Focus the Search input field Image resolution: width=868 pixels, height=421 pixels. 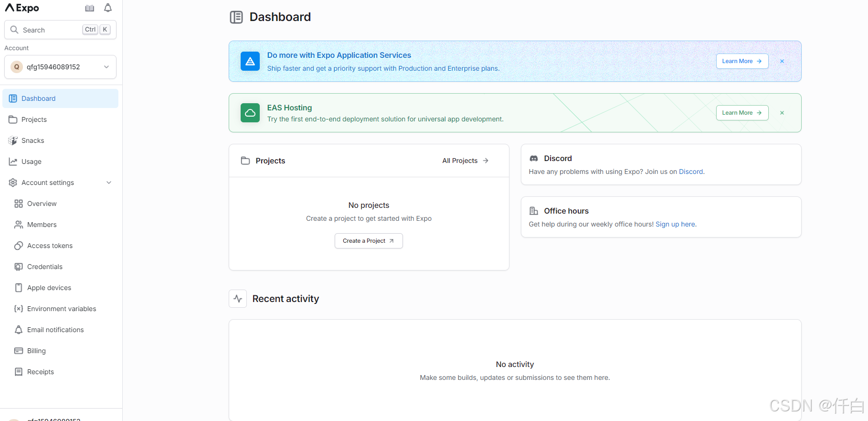60,30
